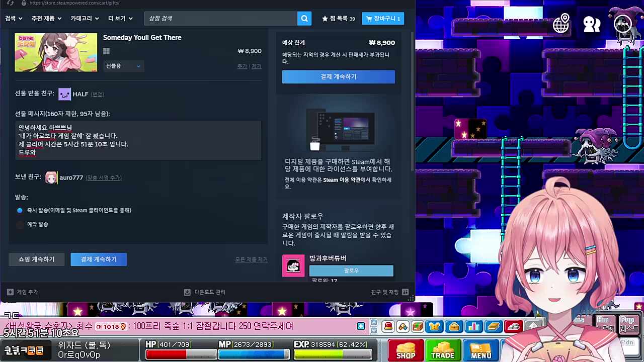
Task: Click the blue plus chat expand icon
Action: coord(361,327)
